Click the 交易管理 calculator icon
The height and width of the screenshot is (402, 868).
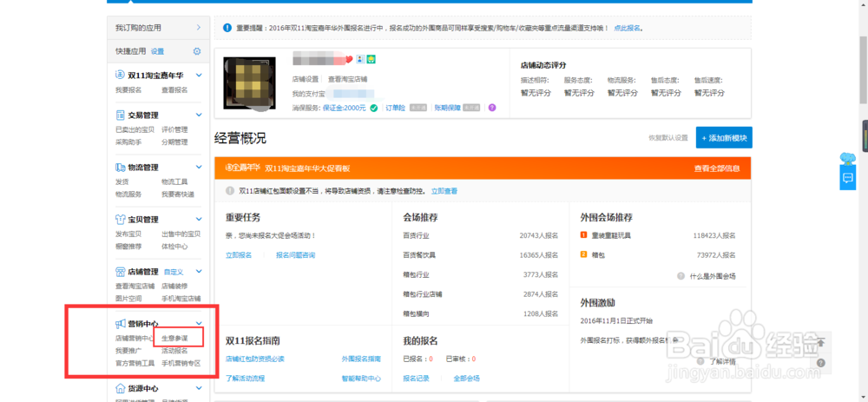click(x=120, y=115)
